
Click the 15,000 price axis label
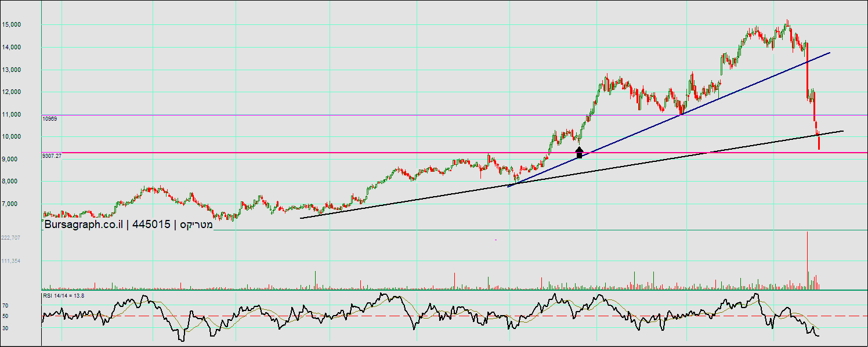(28, 25)
